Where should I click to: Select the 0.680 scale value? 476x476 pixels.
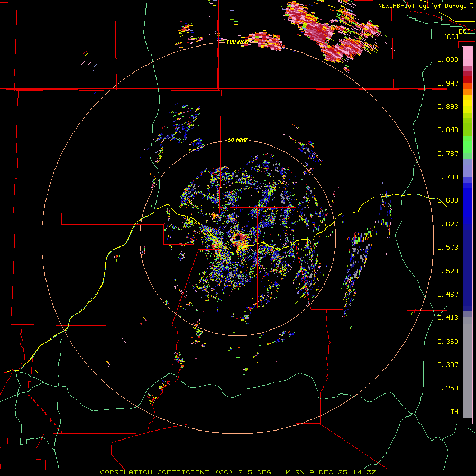pyautogui.click(x=448, y=200)
